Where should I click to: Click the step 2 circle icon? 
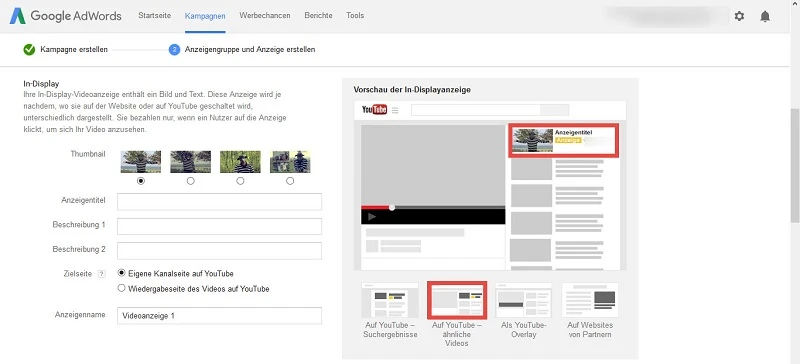(174, 50)
